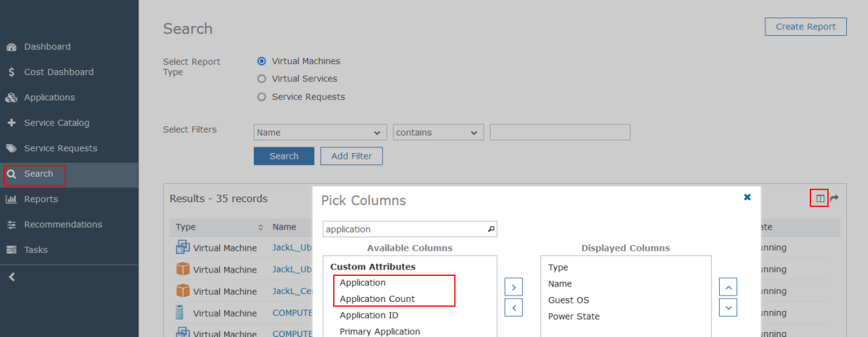The height and width of the screenshot is (337, 868).
Task: Open the Dashboard sidebar item
Action: click(x=47, y=46)
